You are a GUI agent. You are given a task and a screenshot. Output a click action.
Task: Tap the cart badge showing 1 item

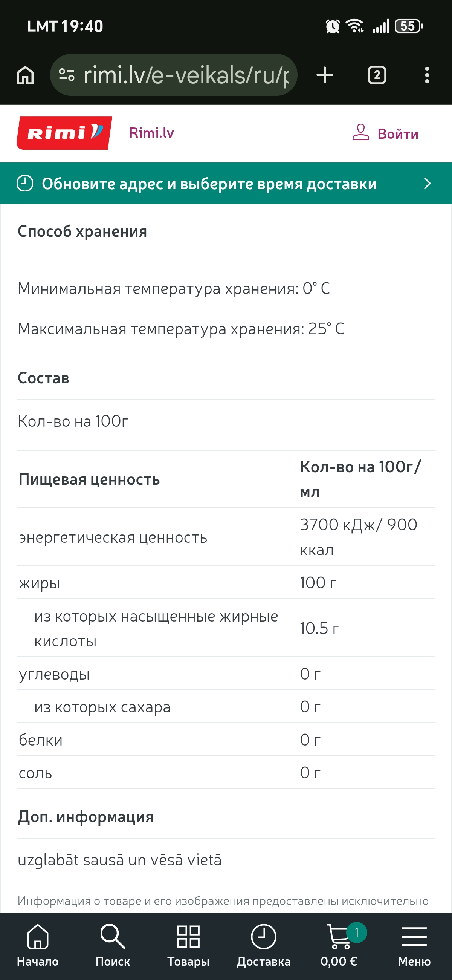coord(357,932)
